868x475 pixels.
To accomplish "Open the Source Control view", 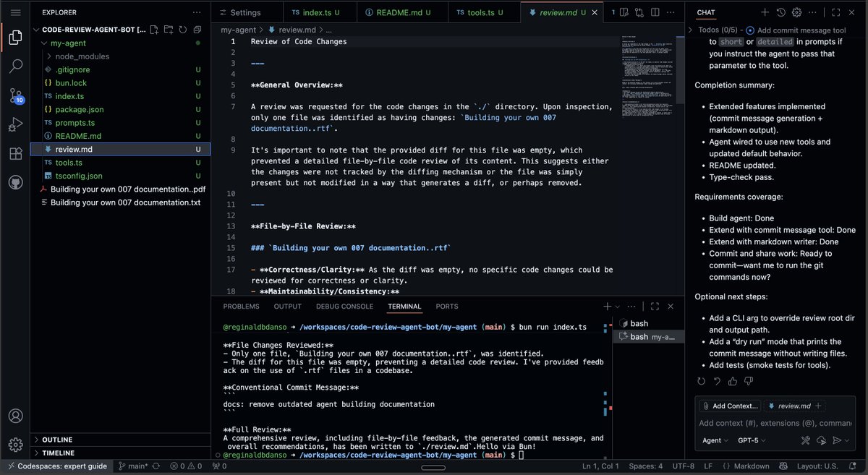I will (15, 95).
